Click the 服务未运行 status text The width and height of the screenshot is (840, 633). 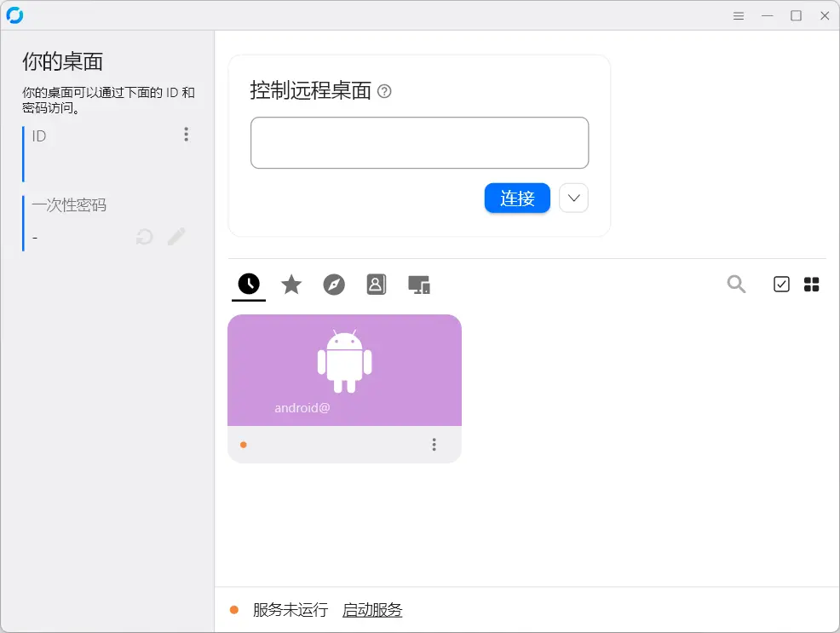291,610
